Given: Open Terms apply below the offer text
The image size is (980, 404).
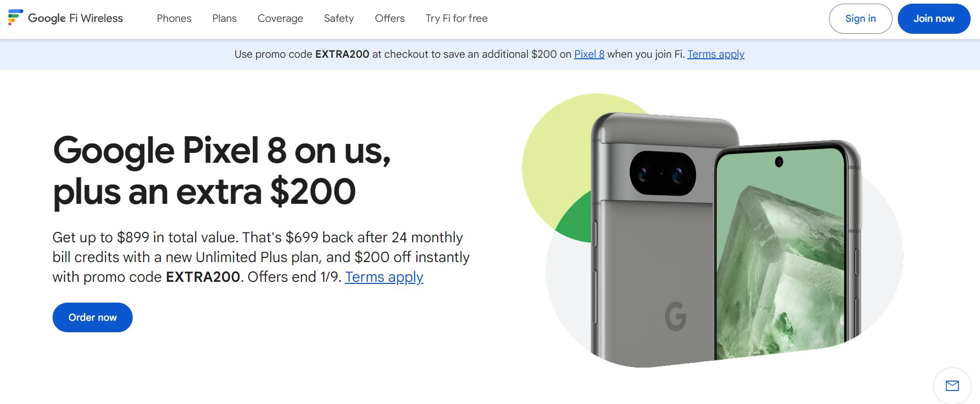Looking at the screenshot, I should pos(384,277).
